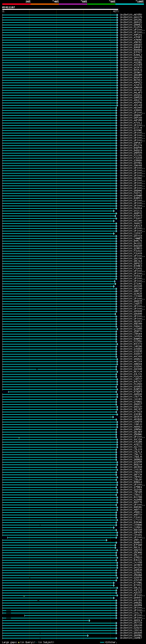The image size is (146, 644).
Task: Open hit UniRef100_A4FUM8
Action: 131,120
